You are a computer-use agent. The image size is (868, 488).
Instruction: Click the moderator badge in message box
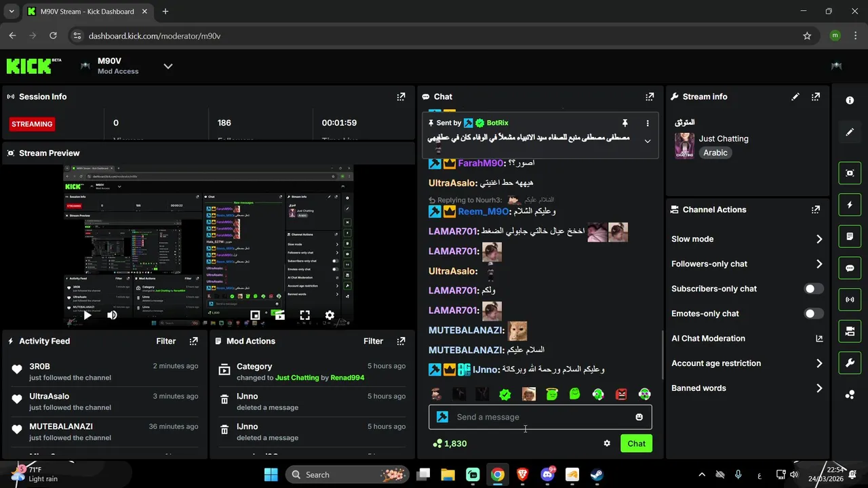(442, 417)
